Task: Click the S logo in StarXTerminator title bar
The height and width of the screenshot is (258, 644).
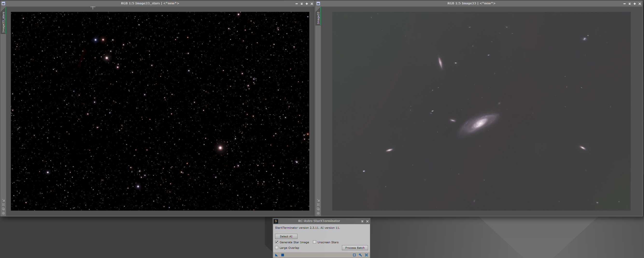Action: pos(276,221)
